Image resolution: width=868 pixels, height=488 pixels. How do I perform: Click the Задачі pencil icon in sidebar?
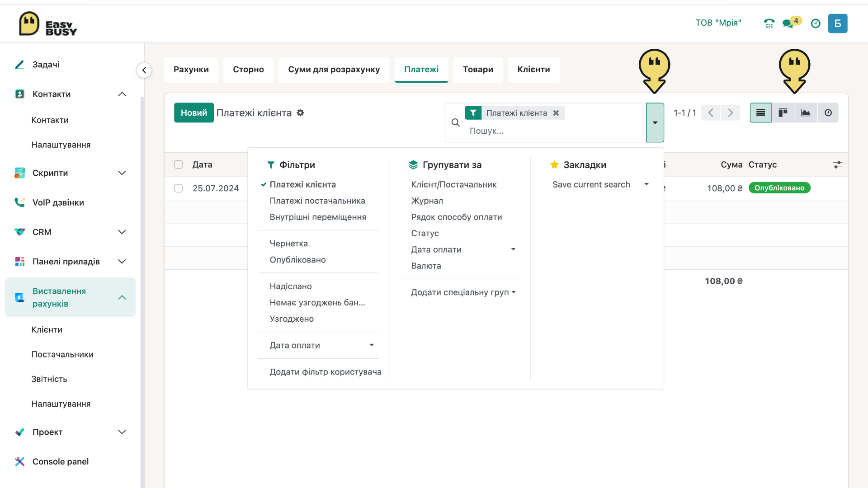click(x=20, y=65)
